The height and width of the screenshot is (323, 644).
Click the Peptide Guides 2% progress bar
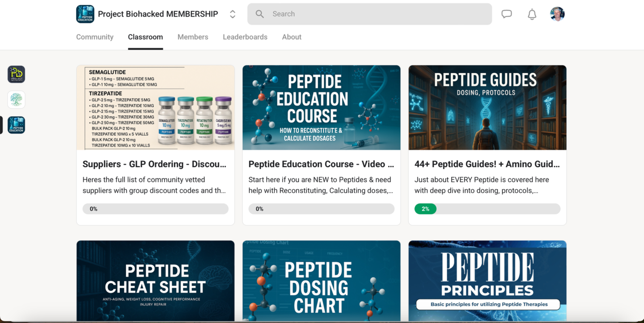pyautogui.click(x=487, y=209)
